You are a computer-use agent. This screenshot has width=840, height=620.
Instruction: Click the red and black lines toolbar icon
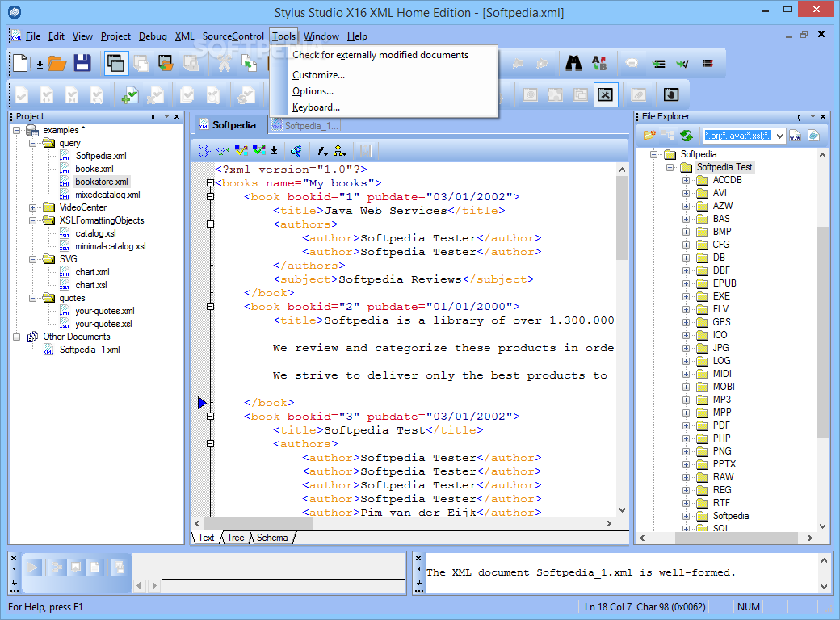(708, 64)
